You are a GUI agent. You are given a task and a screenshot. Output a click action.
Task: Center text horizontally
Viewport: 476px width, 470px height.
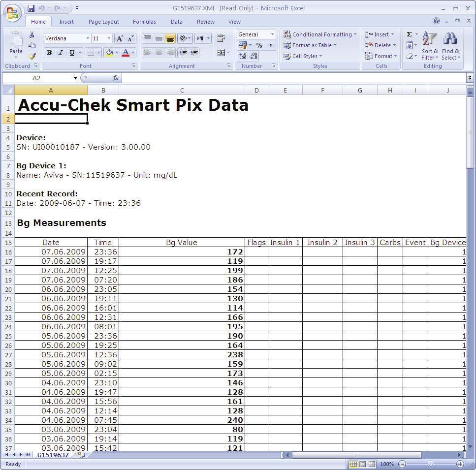pos(159,53)
